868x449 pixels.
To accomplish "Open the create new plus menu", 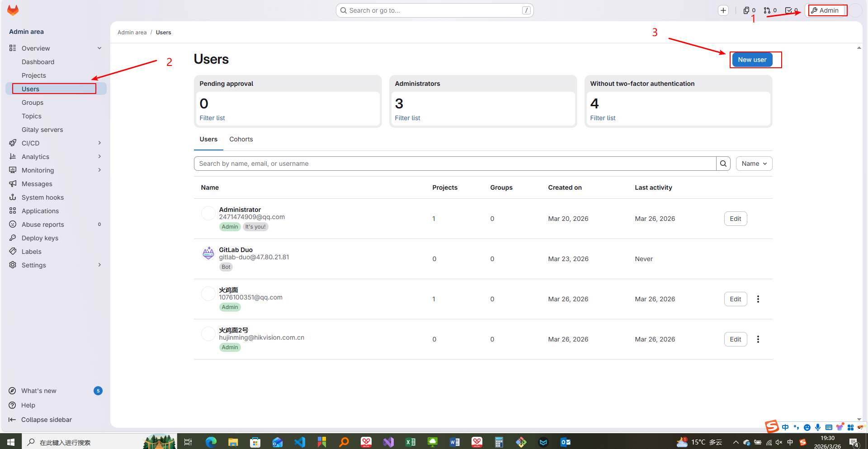I will pyautogui.click(x=723, y=10).
